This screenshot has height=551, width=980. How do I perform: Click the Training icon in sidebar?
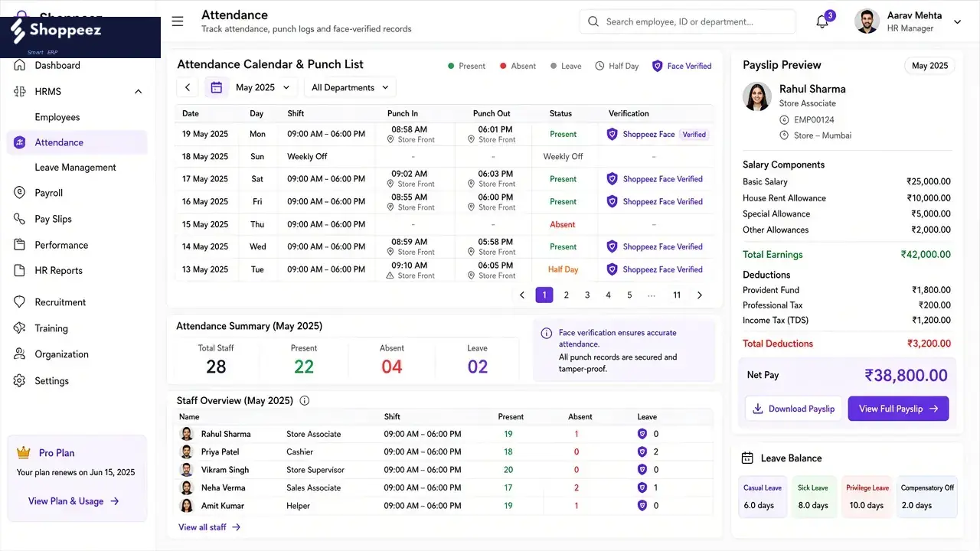click(x=20, y=328)
